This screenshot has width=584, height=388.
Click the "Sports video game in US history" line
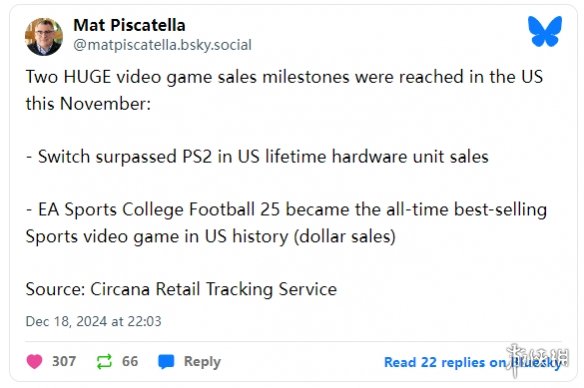(x=210, y=236)
